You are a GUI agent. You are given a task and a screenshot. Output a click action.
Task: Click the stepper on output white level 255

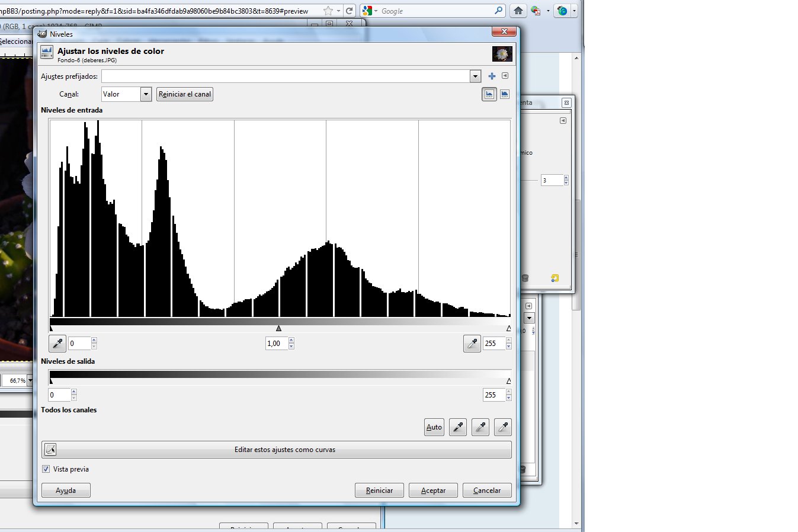(x=508, y=395)
